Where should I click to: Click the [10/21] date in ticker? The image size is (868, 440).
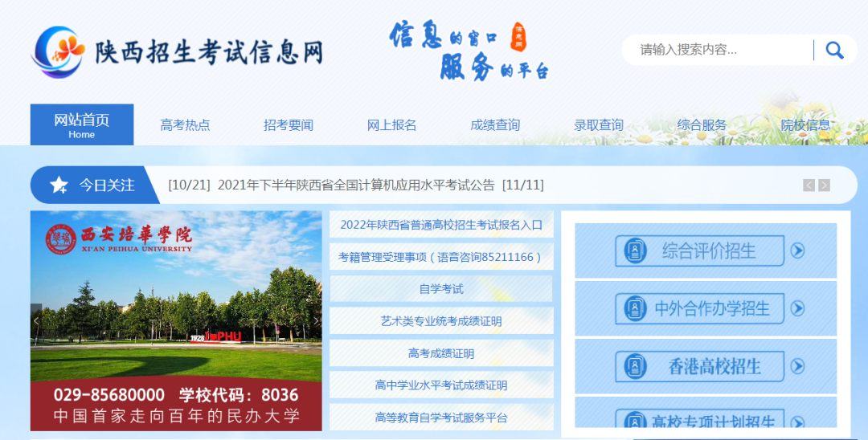(190, 185)
